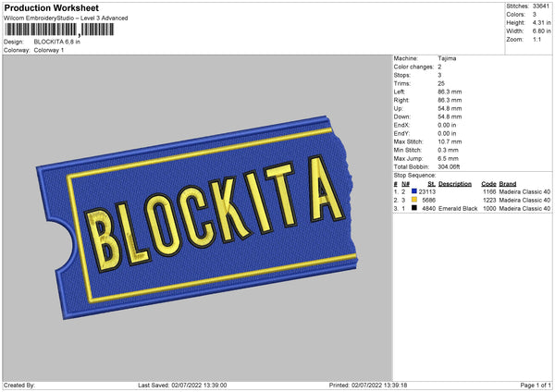Click the EndX value 0.00 in
555x392 pixels.
click(x=447, y=125)
